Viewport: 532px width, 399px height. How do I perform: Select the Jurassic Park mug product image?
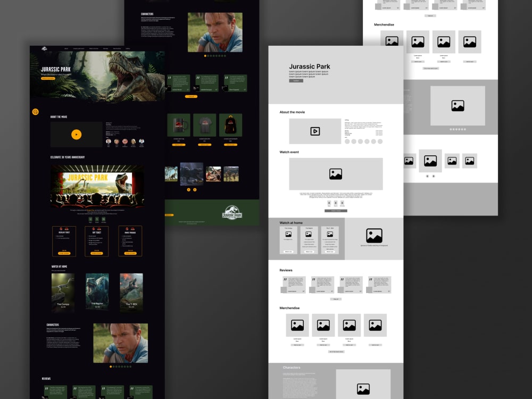tap(179, 125)
